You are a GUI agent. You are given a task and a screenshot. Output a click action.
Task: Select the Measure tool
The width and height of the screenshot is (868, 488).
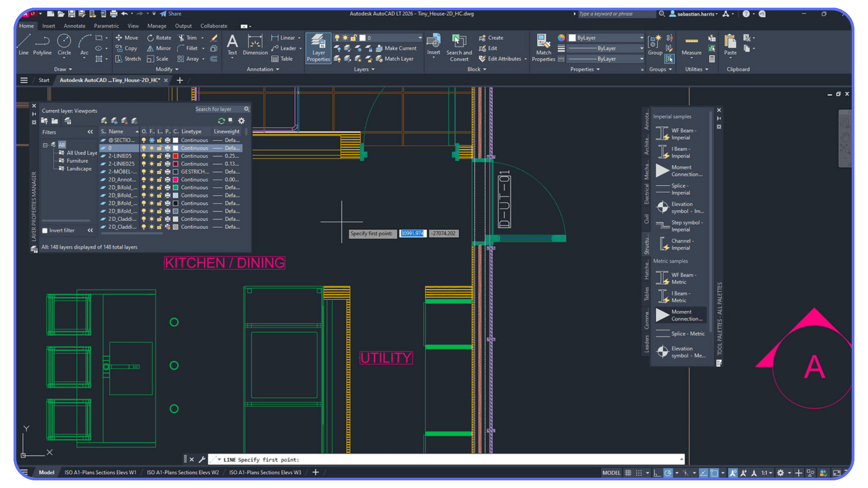(691, 45)
